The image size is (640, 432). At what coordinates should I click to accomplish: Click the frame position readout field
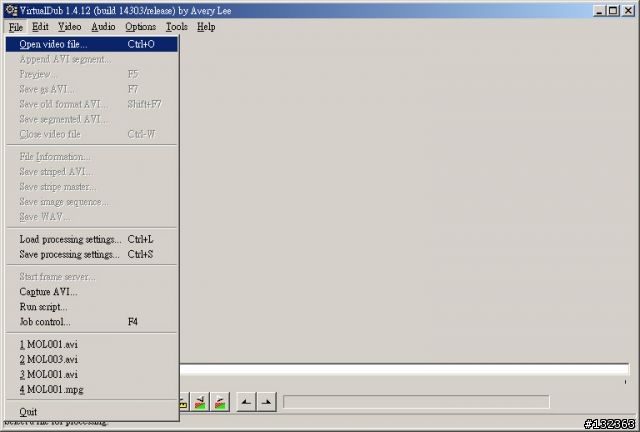tap(416, 402)
